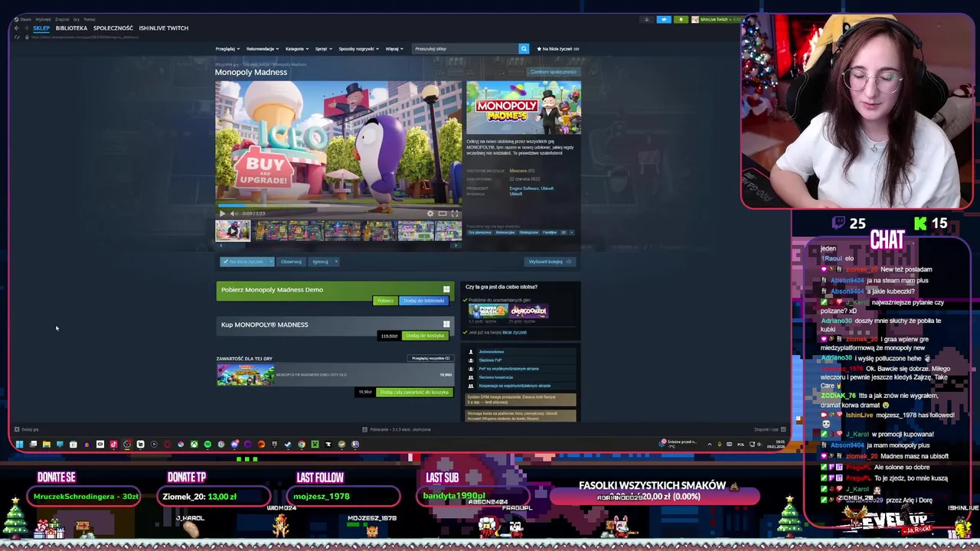Expand the Rekomendacje store menu

pyautogui.click(x=263, y=49)
